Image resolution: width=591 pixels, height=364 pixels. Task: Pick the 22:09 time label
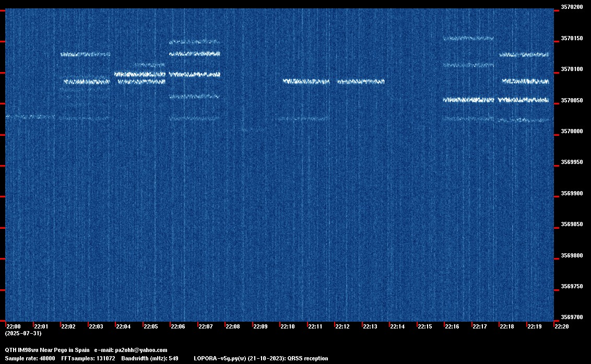click(260, 326)
